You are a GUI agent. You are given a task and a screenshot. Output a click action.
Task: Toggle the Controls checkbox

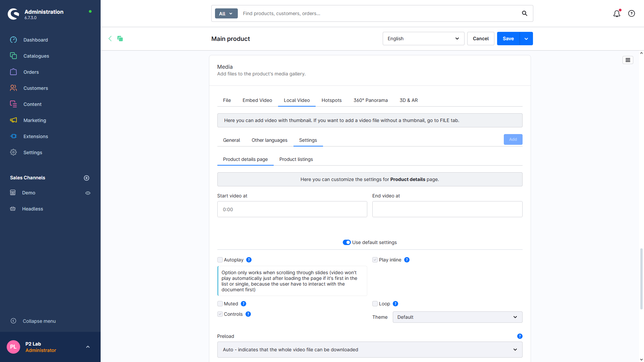(x=220, y=314)
